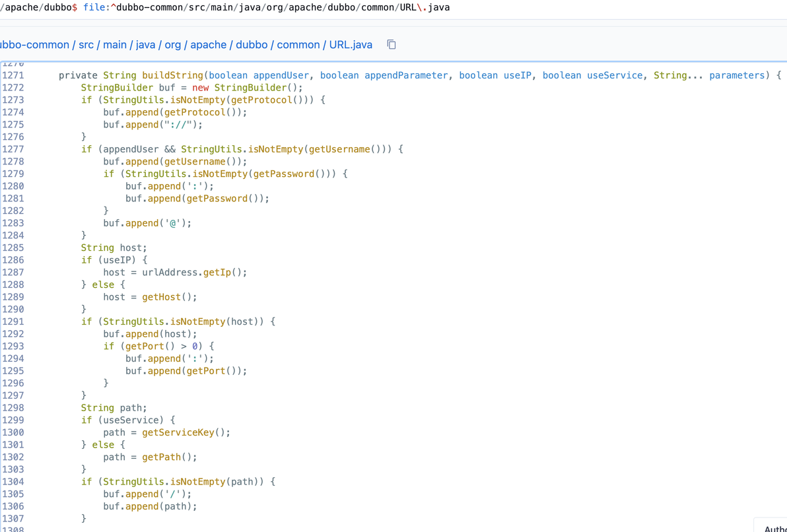Click getPath on line 1302
The height and width of the screenshot is (532, 787).
tap(162, 457)
